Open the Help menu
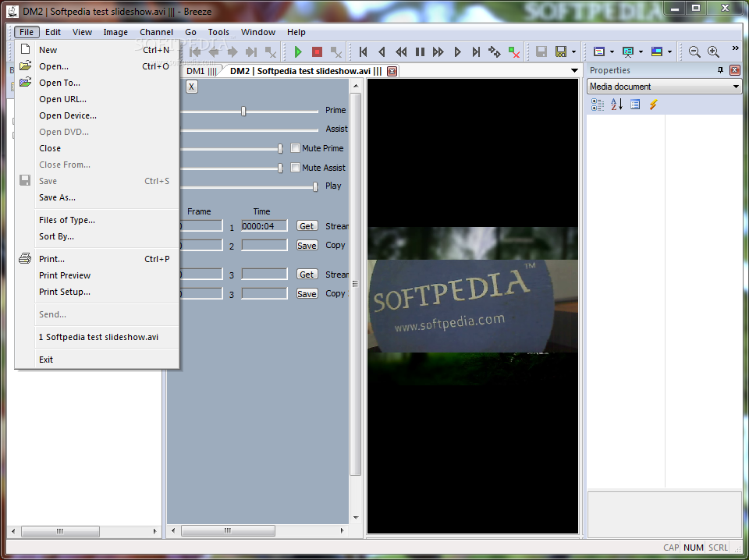 (x=296, y=32)
